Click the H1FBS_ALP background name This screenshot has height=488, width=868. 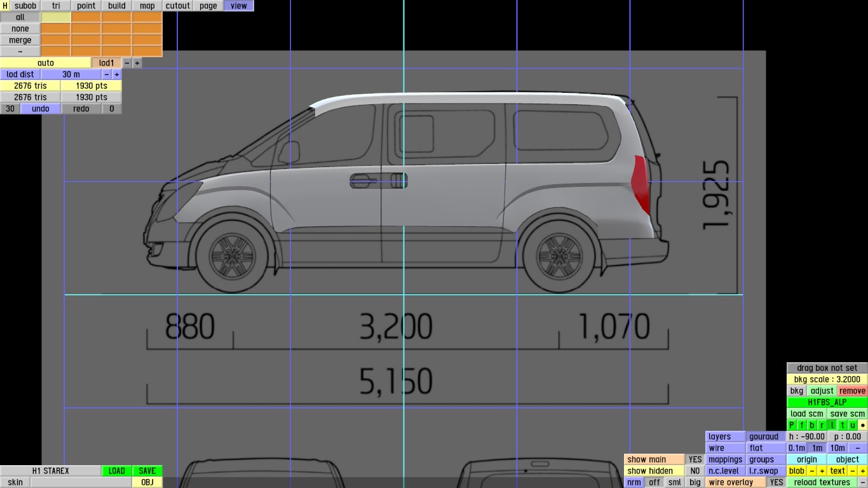[827, 402]
